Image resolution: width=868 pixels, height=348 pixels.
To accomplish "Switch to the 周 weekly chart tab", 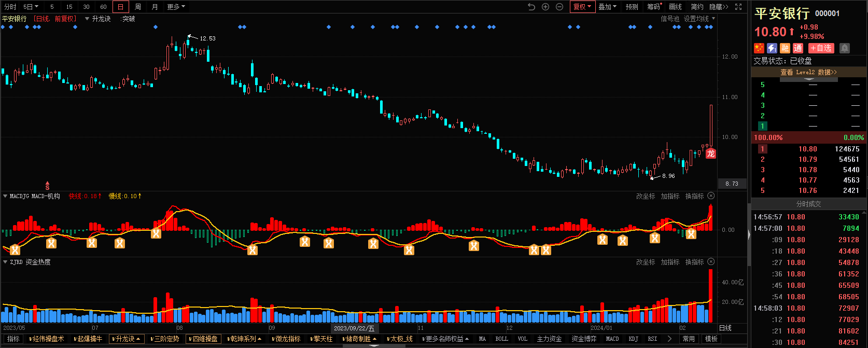I will click(138, 7).
